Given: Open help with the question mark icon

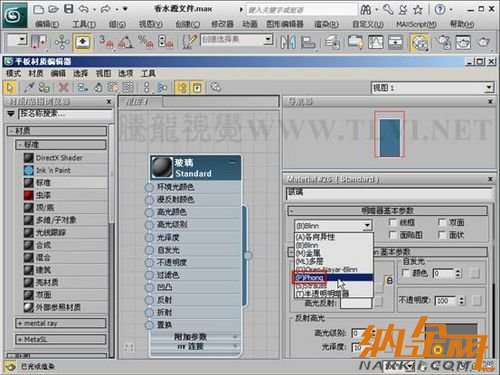Looking at the screenshot, I should [x=440, y=10].
